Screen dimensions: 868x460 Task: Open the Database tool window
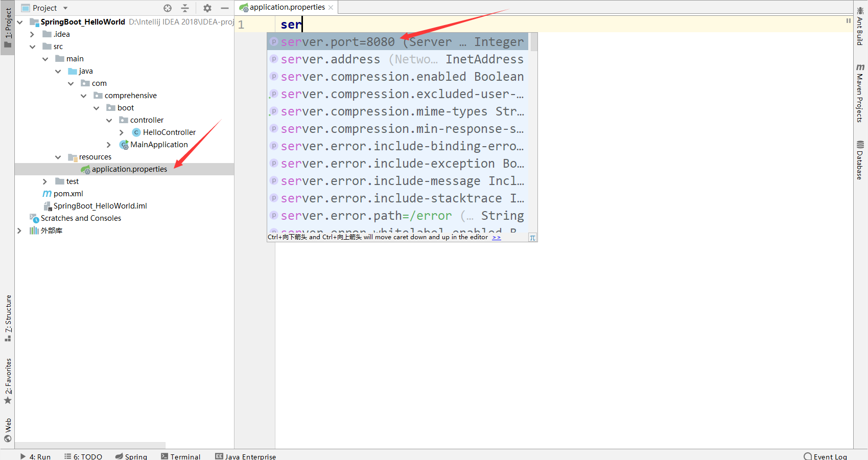pyautogui.click(x=860, y=160)
